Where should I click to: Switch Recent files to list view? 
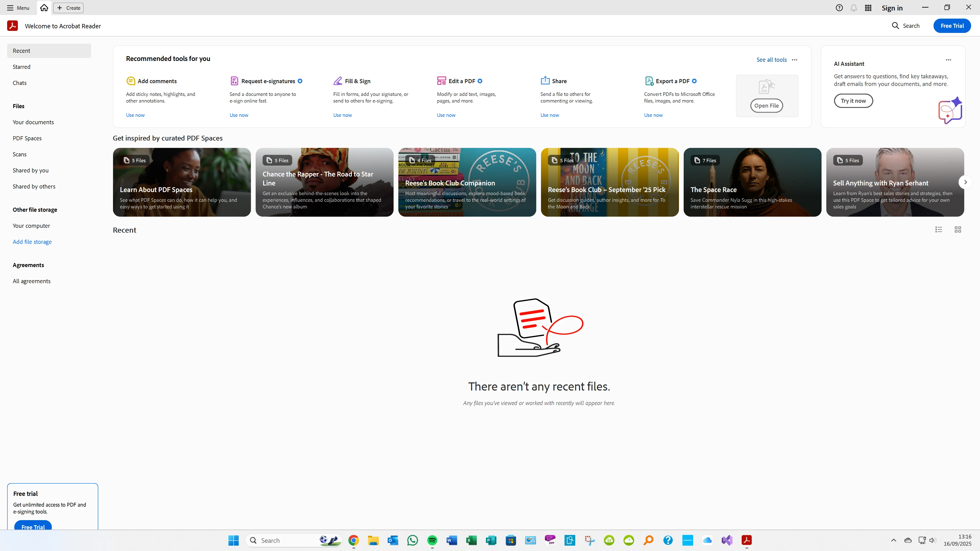[x=939, y=230]
